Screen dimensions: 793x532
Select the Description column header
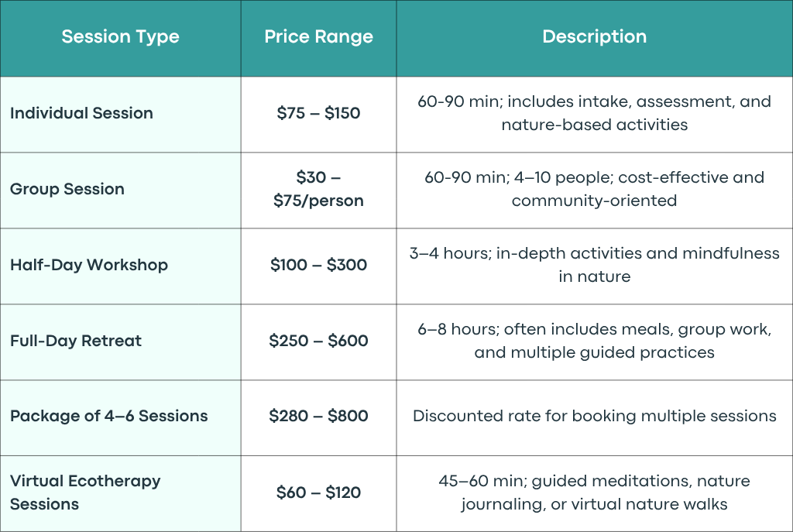[x=594, y=36]
